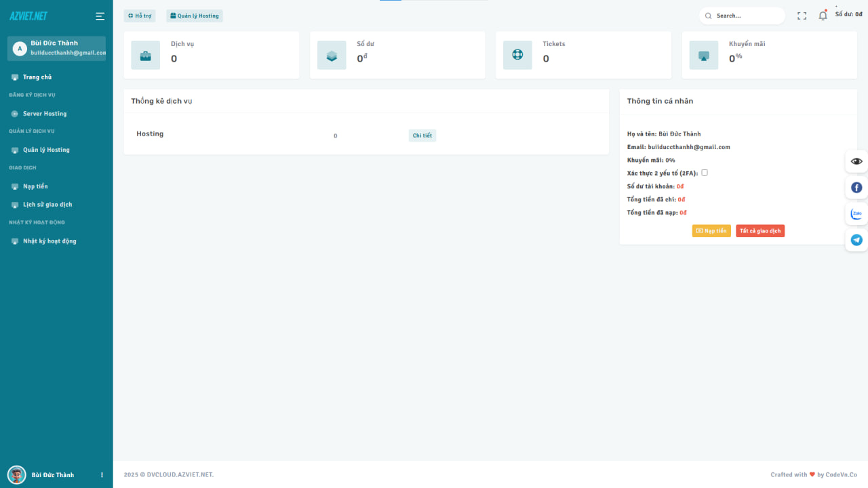Open Server Hosting in sidebar
This screenshot has height=488, width=868.
coord(45,114)
